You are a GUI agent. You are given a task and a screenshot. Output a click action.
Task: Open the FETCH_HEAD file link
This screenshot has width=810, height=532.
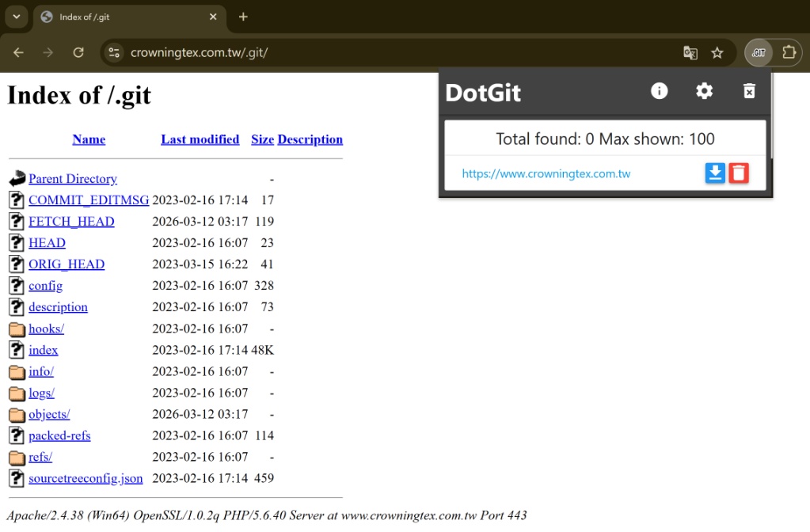(71, 222)
